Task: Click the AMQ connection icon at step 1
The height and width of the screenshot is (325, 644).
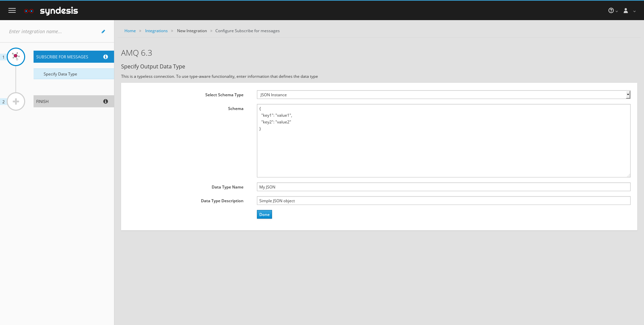Action: [x=16, y=57]
